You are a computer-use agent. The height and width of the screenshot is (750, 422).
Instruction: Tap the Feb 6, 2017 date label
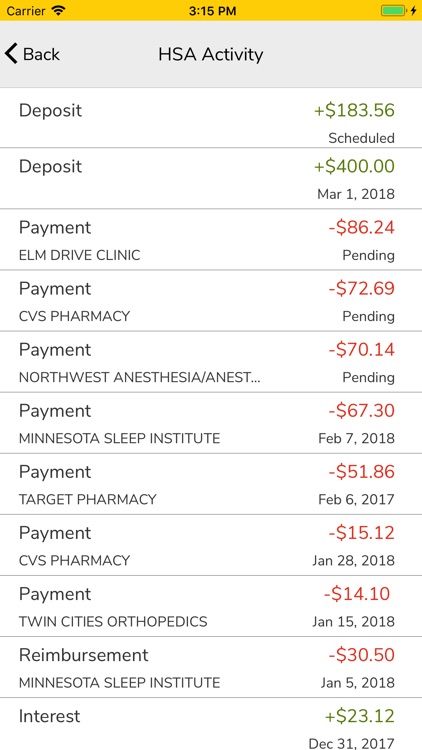coord(356,499)
